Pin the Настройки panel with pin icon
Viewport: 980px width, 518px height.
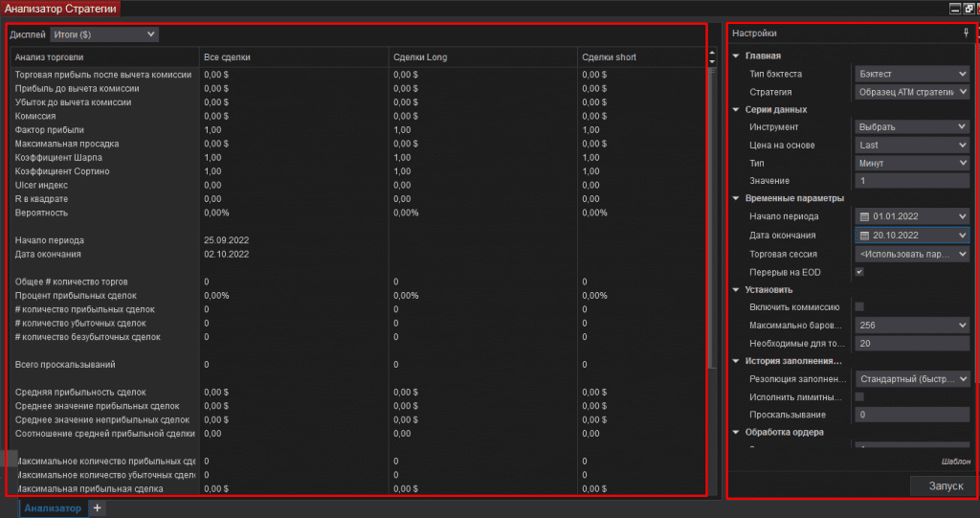[967, 34]
